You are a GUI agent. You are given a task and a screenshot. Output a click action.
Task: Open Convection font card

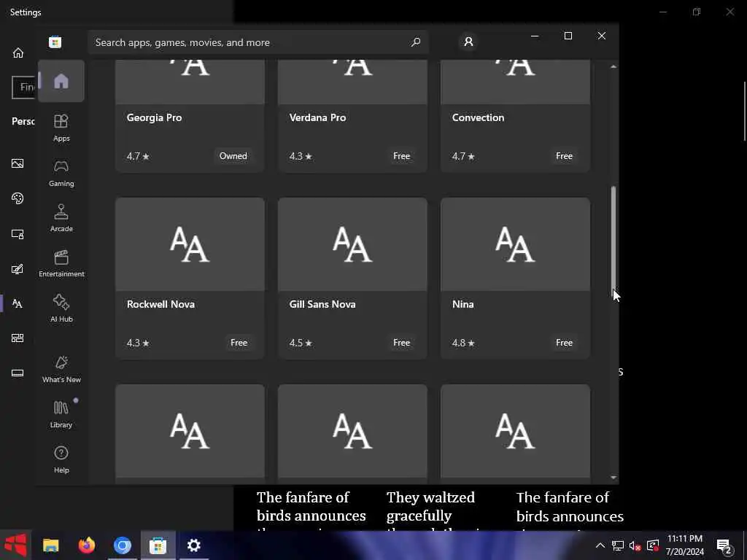click(x=516, y=116)
